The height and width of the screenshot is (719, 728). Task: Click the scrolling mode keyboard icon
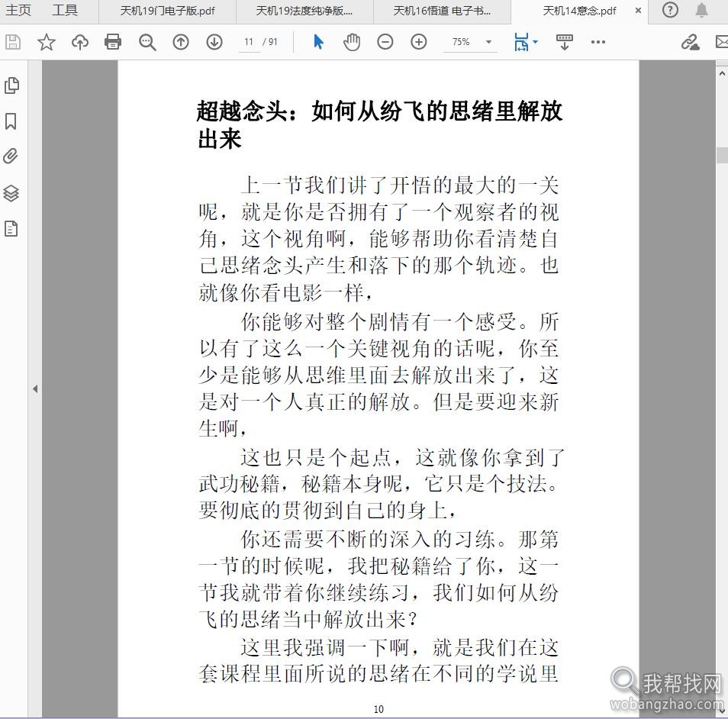point(565,42)
